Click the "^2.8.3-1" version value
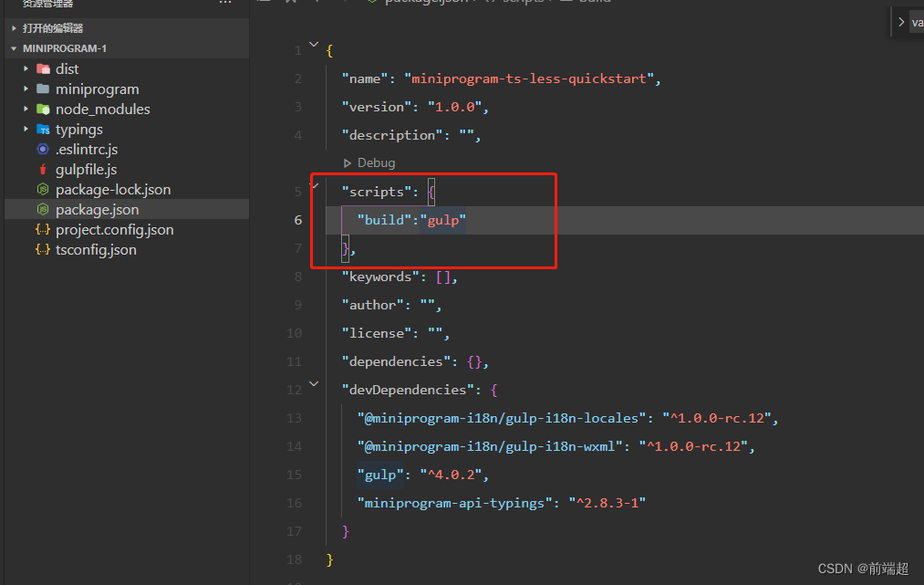 pos(607,503)
